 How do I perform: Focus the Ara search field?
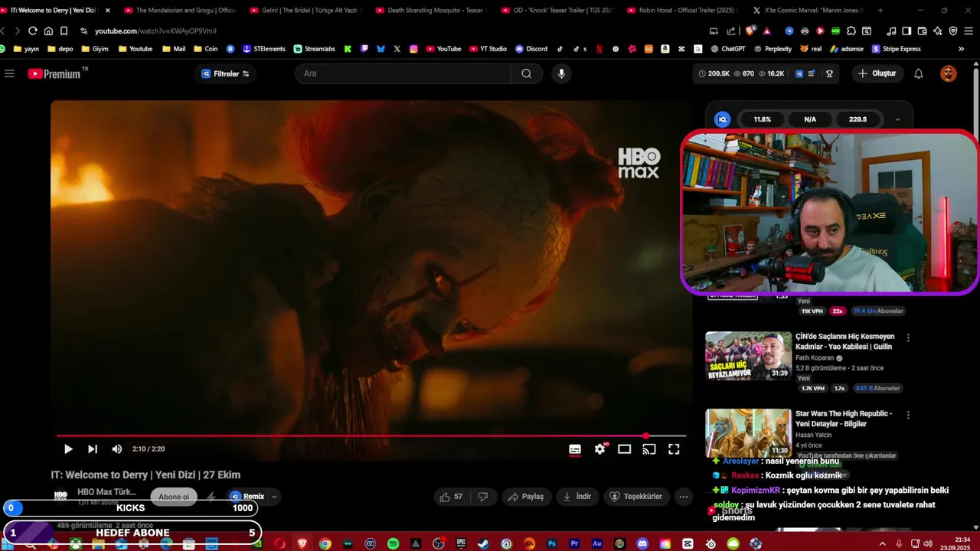tap(403, 73)
